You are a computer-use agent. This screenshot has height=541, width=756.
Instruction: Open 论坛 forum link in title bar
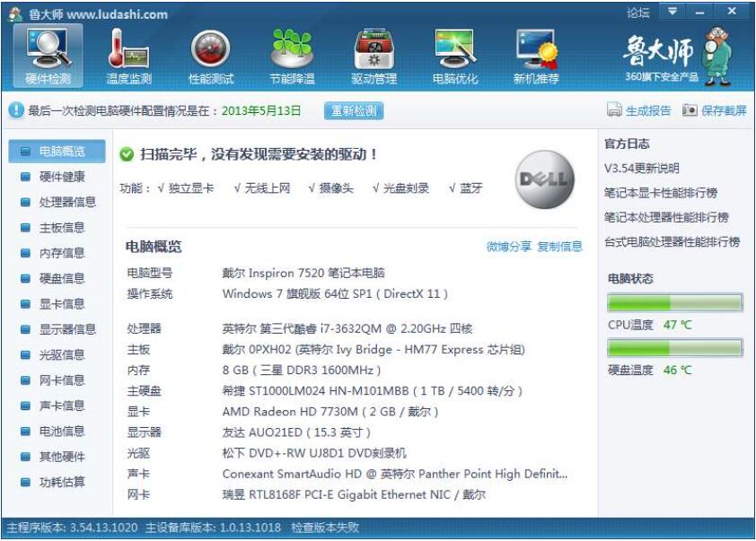tap(637, 13)
